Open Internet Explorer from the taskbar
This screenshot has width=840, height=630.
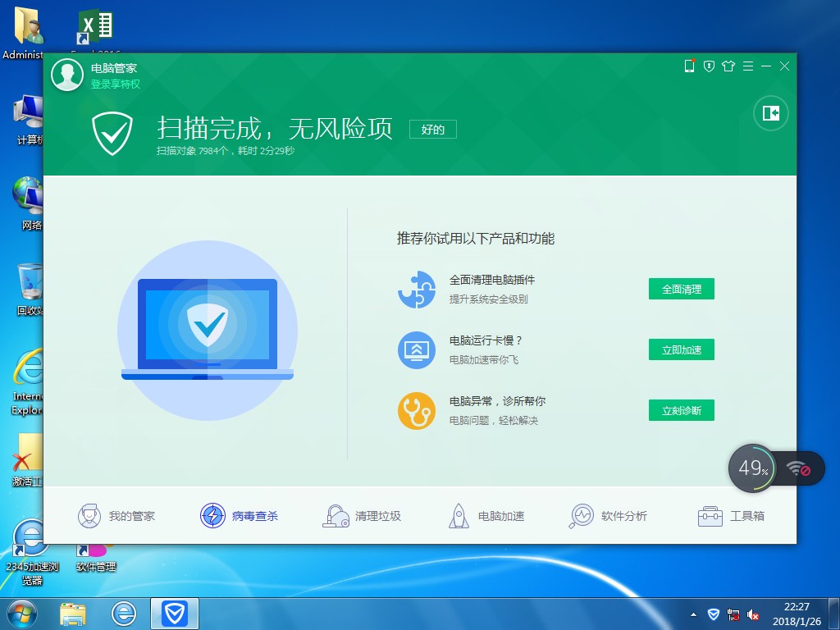[x=124, y=614]
